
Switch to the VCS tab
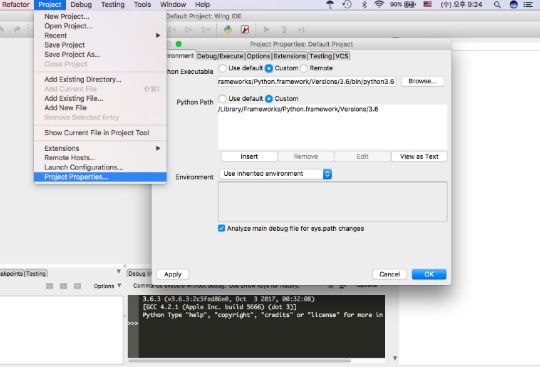[342, 56]
